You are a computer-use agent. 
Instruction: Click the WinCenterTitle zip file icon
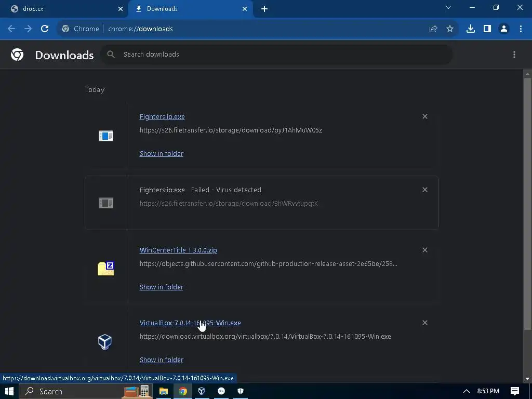(x=106, y=269)
